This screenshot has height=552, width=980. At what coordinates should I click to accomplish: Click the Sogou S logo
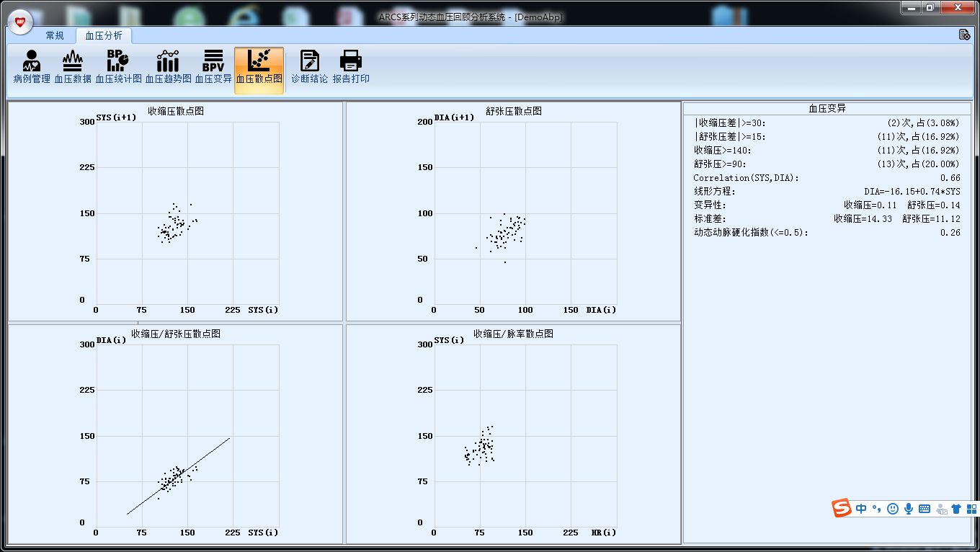[x=842, y=508]
